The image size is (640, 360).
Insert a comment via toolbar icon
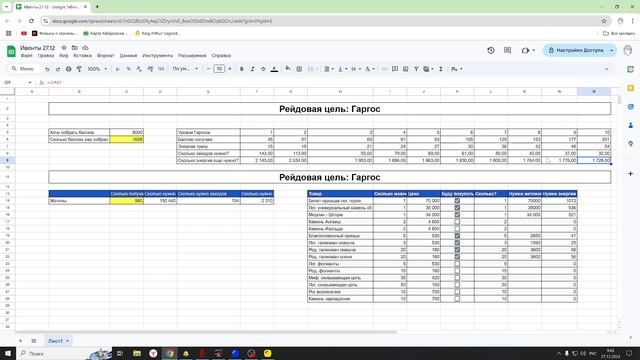(395, 69)
